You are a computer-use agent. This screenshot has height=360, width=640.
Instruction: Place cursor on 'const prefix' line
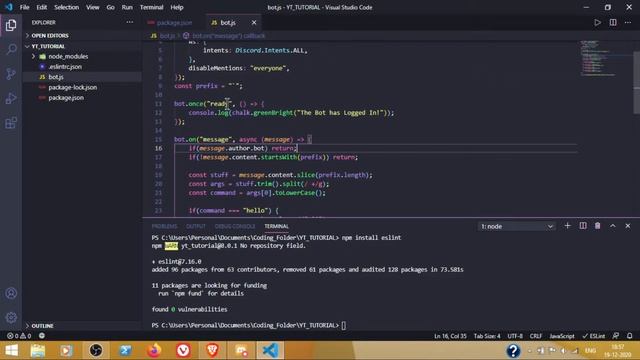(x=208, y=86)
